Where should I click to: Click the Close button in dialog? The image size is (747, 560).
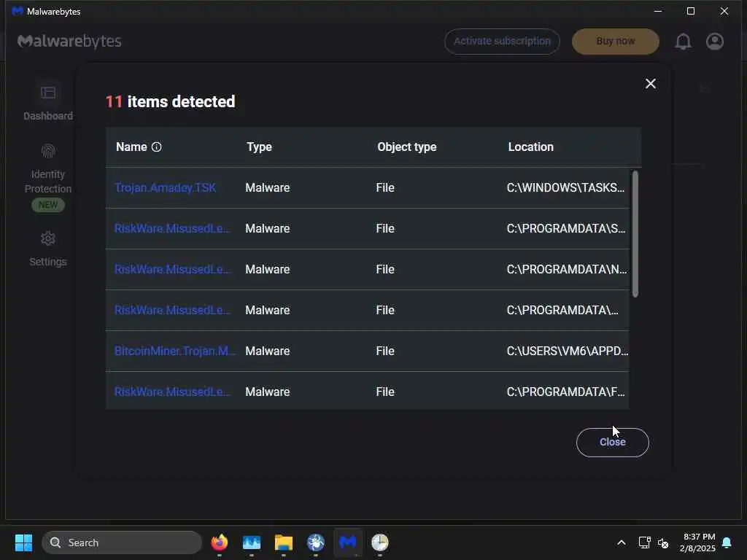coord(613,443)
